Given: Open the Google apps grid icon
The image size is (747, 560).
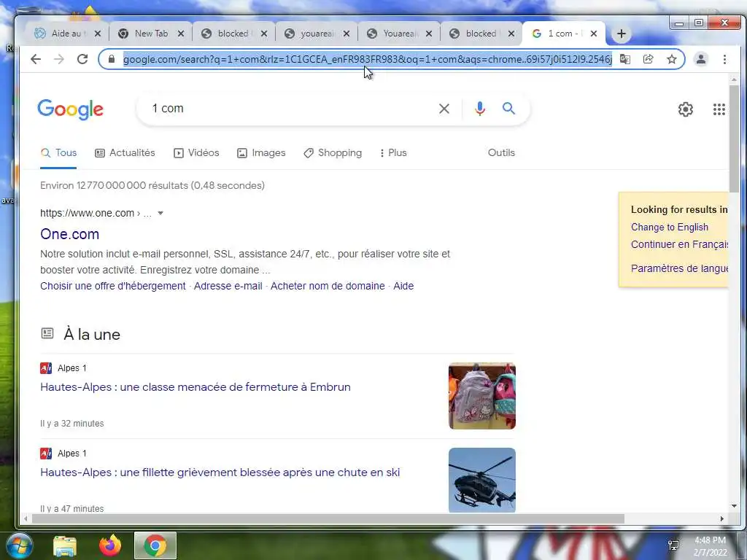Looking at the screenshot, I should click(x=719, y=109).
